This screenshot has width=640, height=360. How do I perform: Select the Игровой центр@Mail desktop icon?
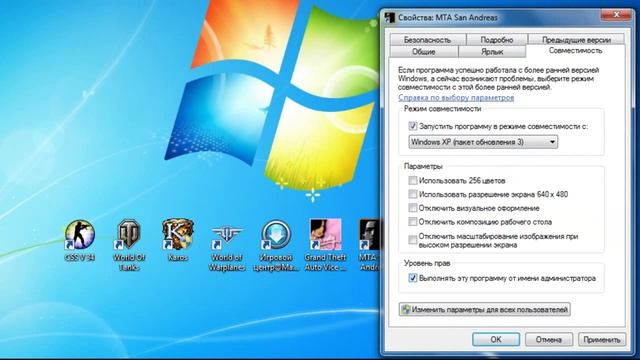coord(276,245)
